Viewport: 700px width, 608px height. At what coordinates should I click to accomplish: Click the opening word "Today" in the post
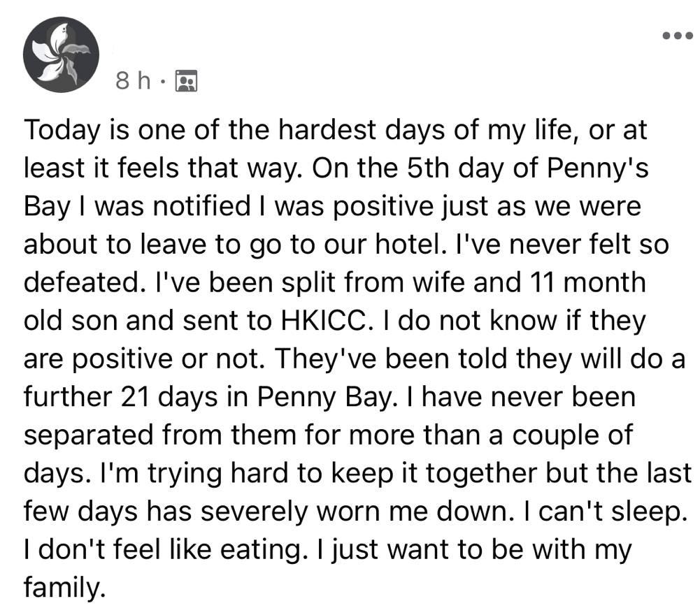pyautogui.click(x=62, y=131)
